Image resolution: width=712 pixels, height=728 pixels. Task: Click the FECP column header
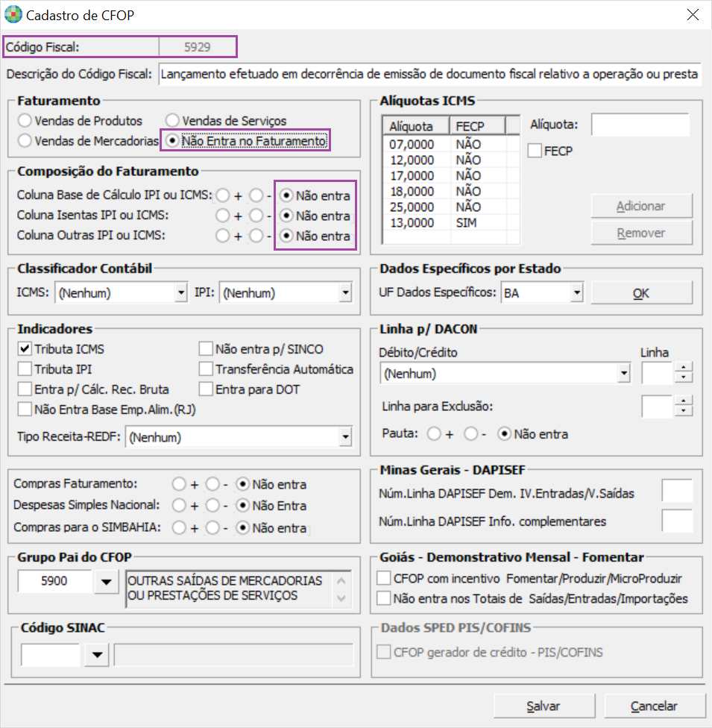[x=478, y=126]
